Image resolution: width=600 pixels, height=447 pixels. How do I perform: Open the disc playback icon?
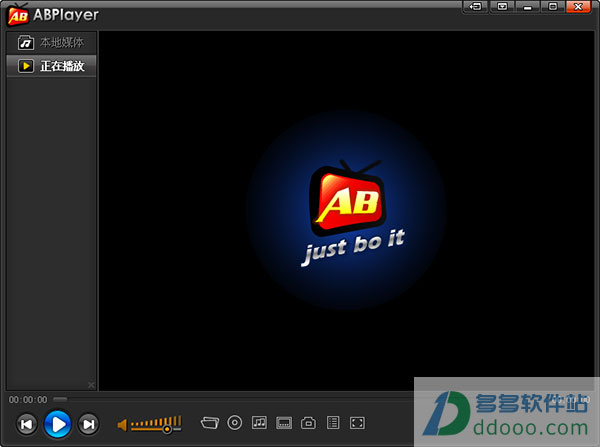coord(235,423)
